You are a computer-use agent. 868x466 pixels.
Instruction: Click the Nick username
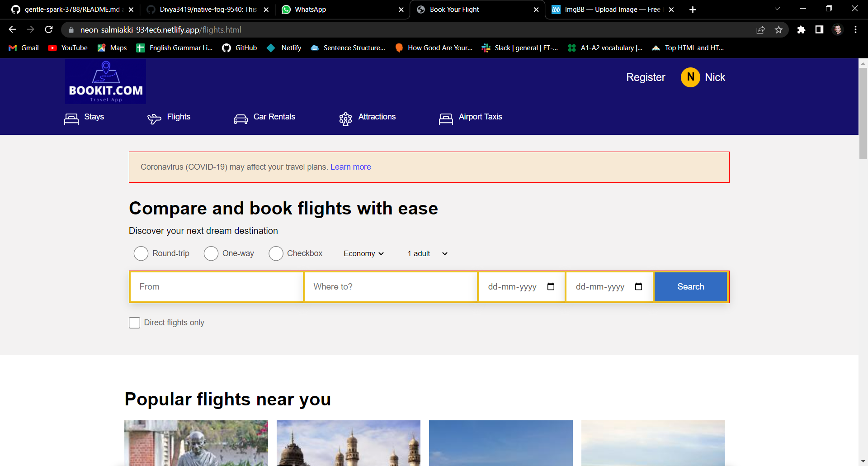(715, 77)
